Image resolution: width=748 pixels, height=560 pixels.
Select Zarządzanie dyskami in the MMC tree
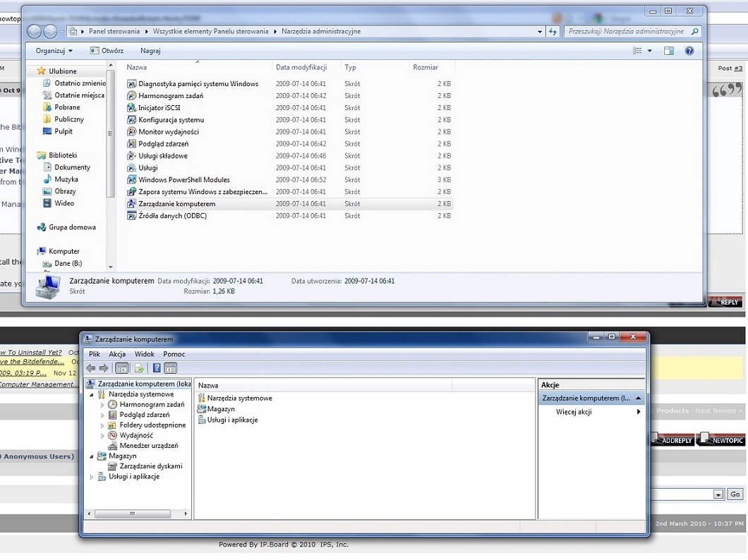[151, 466]
